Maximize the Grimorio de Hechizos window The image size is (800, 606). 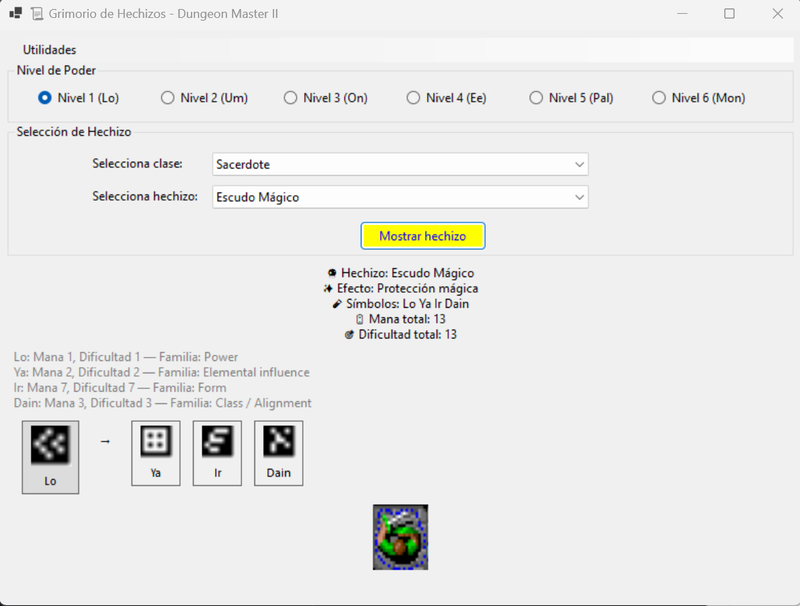pos(730,14)
